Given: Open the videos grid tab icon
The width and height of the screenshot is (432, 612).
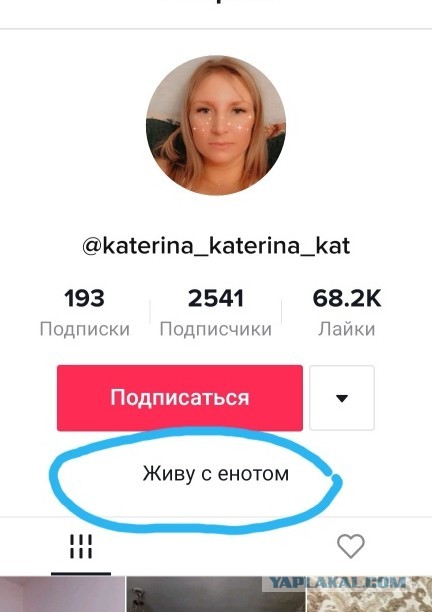Looking at the screenshot, I should point(81,546).
